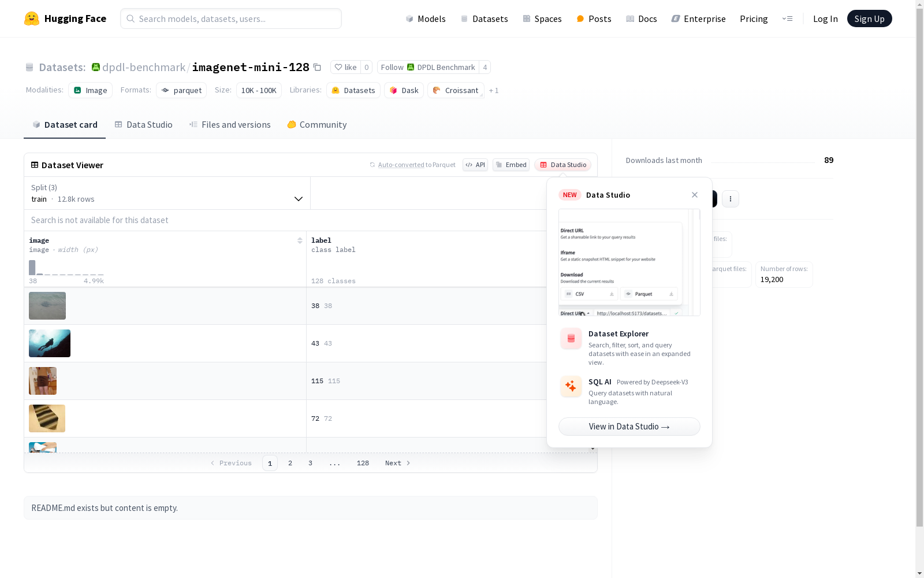Open Docs in the top navigation

[x=642, y=18]
